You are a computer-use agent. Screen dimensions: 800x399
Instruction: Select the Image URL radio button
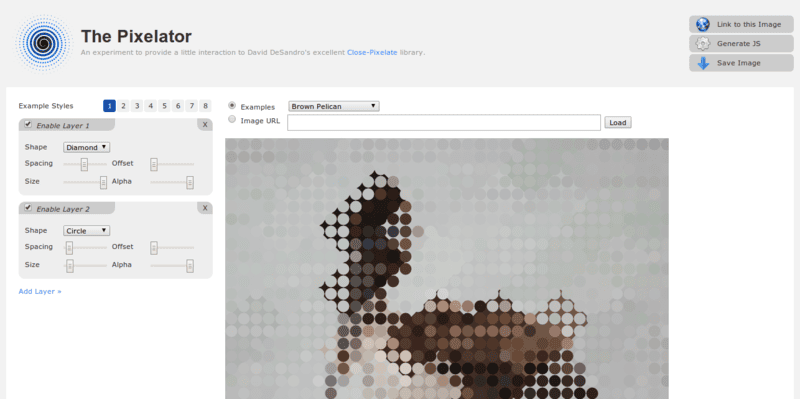(232, 119)
